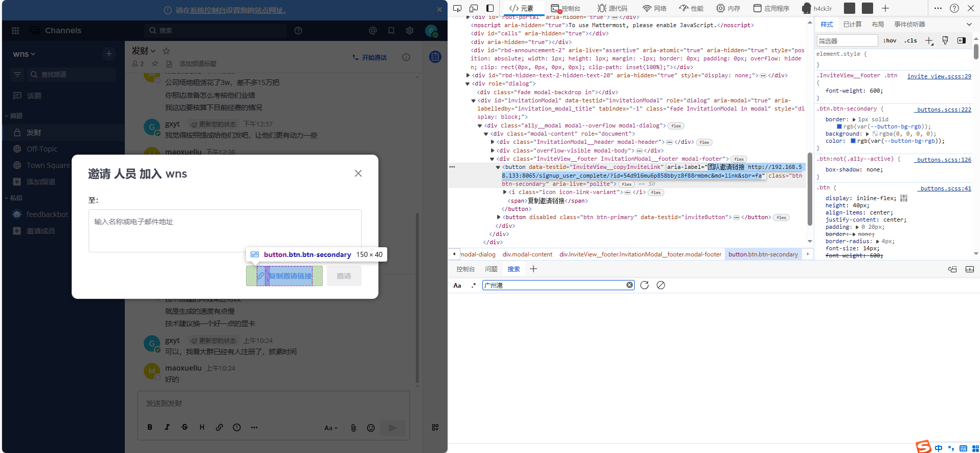
Task: Clear the text in the search field
Action: point(630,285)
